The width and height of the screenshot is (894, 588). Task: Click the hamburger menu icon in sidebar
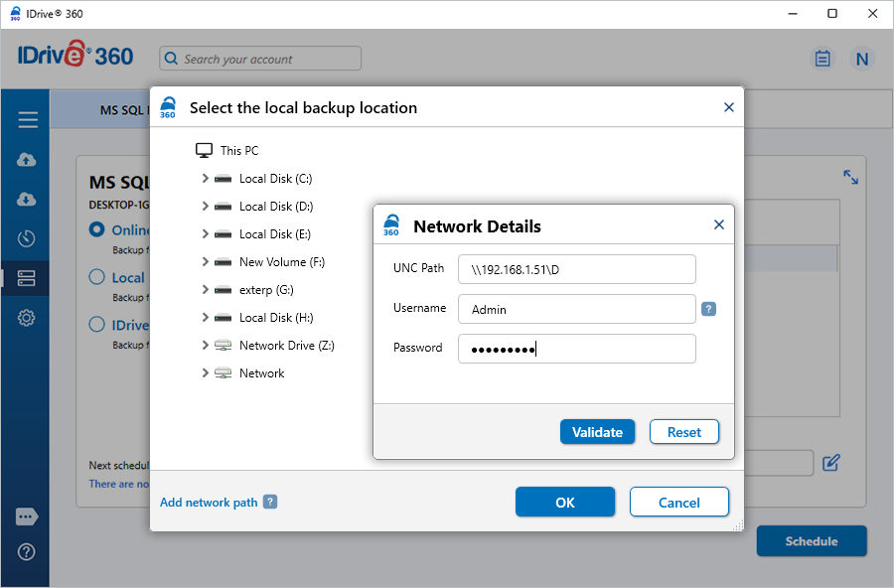(x=27, y=120)
